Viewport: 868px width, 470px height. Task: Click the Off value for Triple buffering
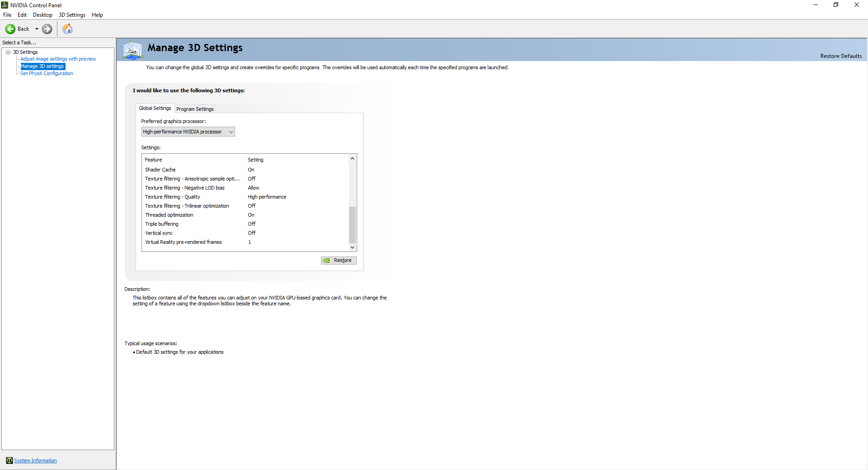(251, 224)
